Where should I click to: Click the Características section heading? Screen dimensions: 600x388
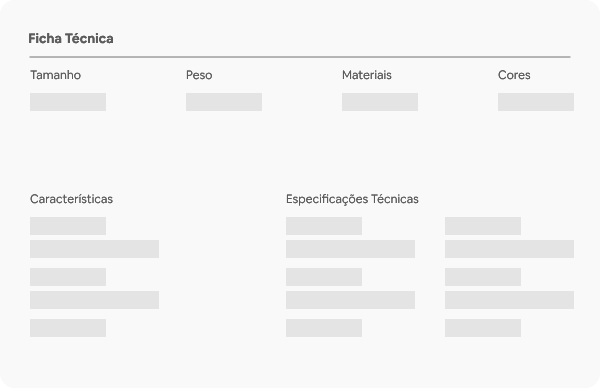(x=72, y=199)
